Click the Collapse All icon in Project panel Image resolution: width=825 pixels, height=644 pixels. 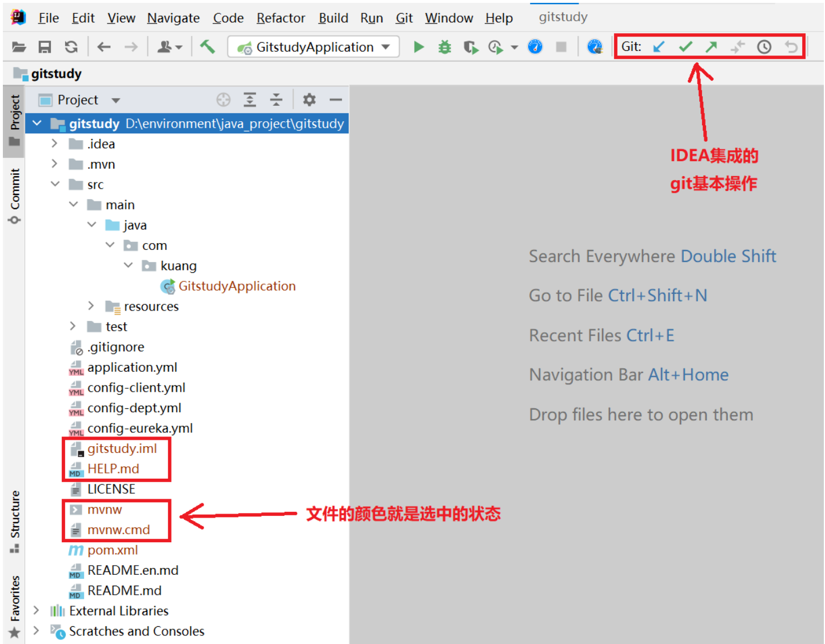point(276,100)
